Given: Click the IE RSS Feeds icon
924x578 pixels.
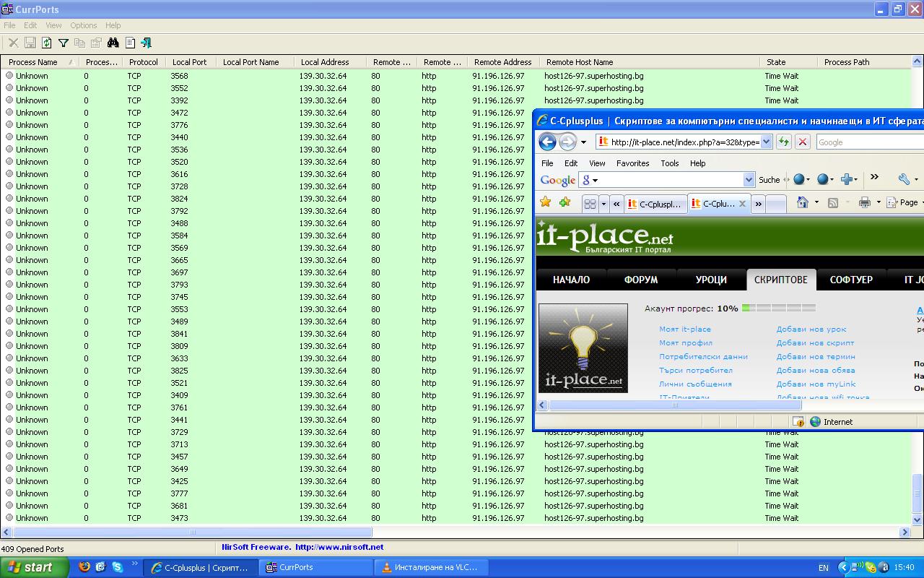Looking at the screenshot, I should click(x=832, y=202).
